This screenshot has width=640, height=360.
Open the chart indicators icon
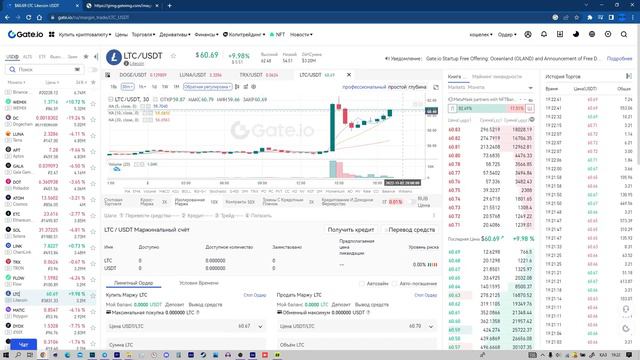click(x=246, y=87)
